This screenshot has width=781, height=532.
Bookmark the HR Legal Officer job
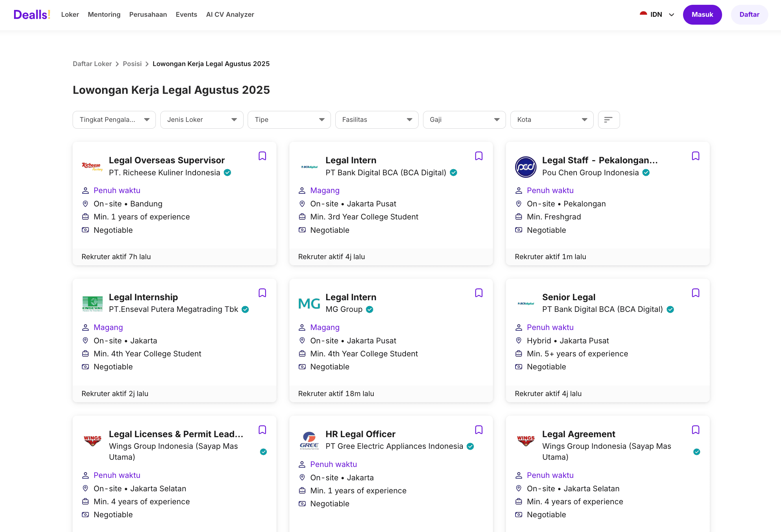click(x=479, y=430)
